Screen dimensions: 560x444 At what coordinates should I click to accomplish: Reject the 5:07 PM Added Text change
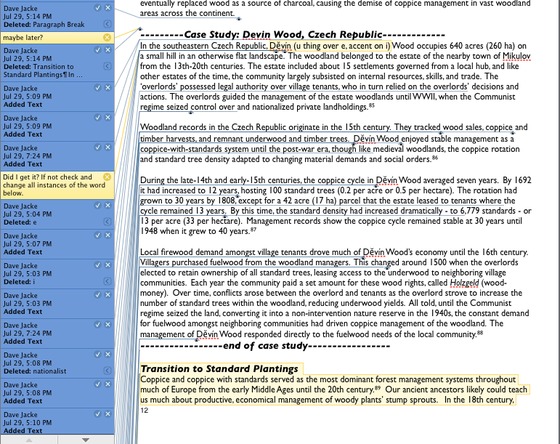108,235
